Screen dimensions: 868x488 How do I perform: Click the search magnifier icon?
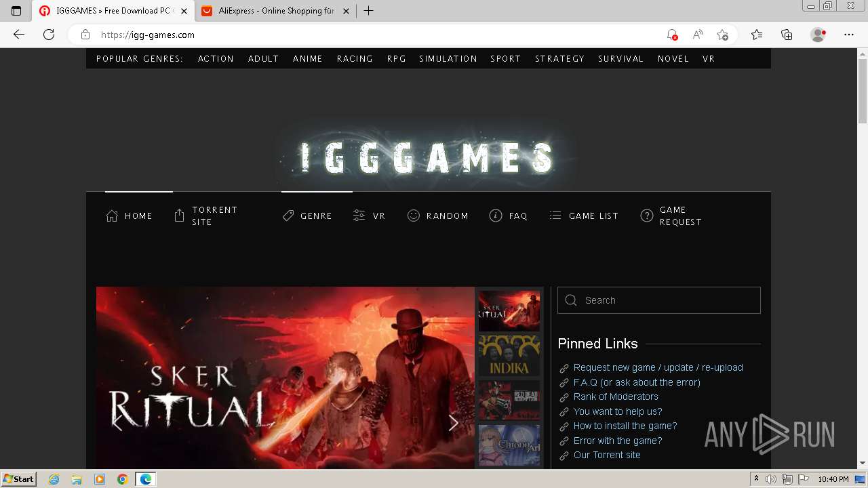(571, 300)
